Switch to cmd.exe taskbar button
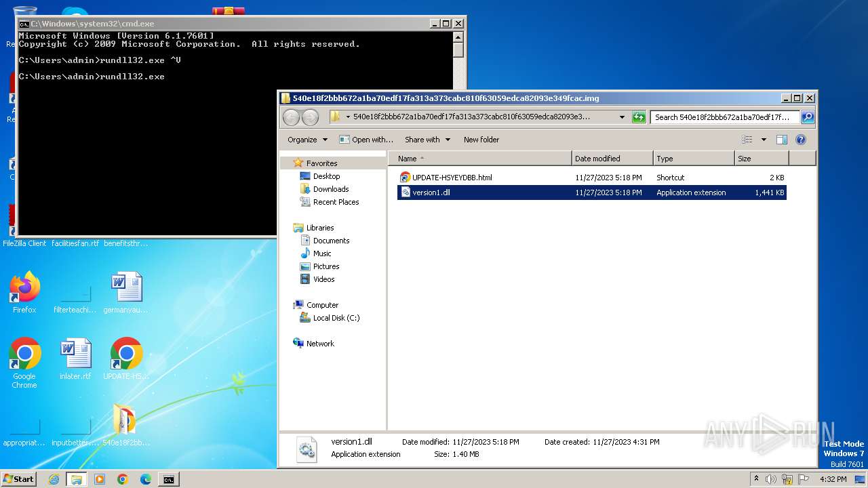This screenshot has width=868, height=488. click(x=168, y=479)
